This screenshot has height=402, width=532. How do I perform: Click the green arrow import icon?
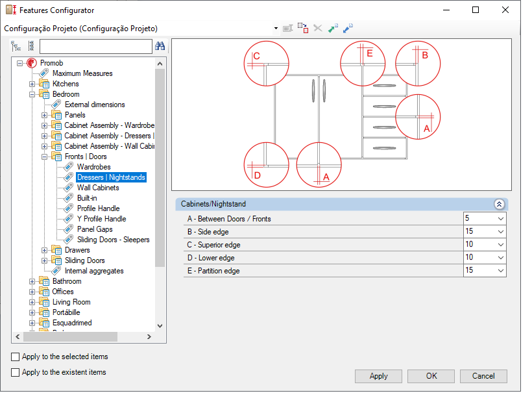333,28
